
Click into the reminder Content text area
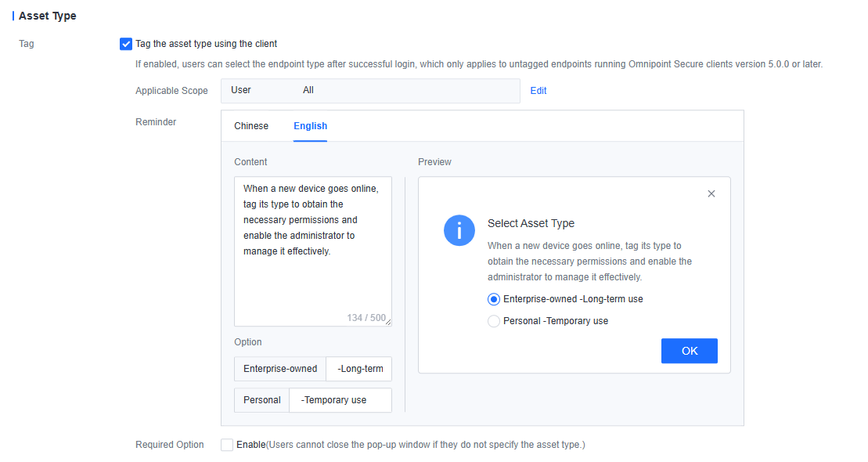tap(313, 251)
